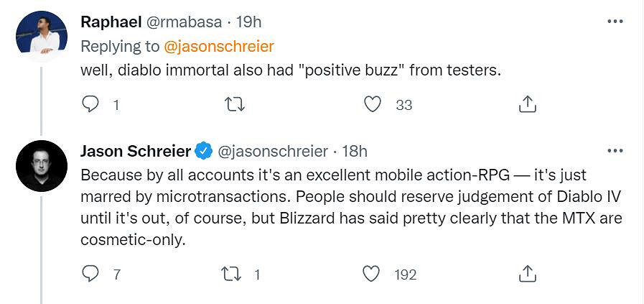Open Jason Schreier display name link

135,151
